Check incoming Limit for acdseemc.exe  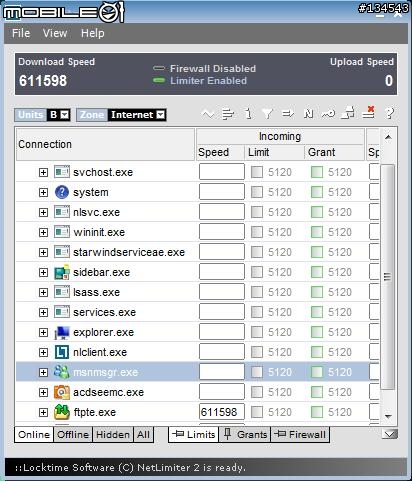(x=257, y=392)
